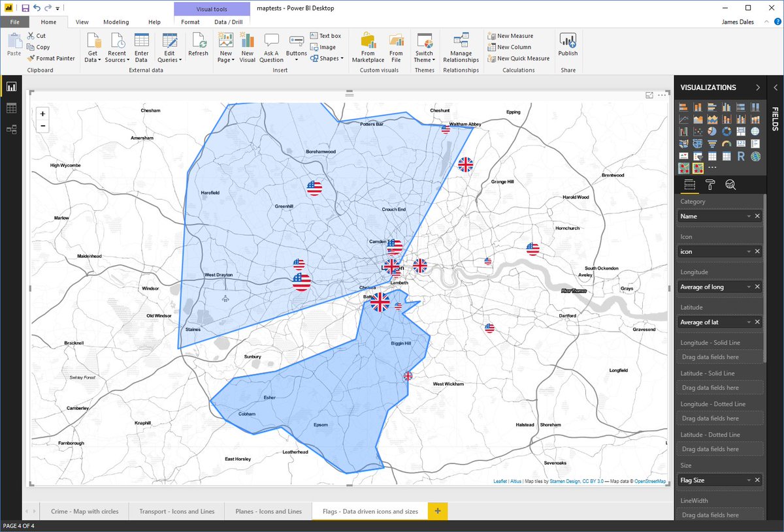This screenshot has height=532, width=784.
Task: Click Cut in the Clipboard group
Action: (x=37, y=36)
